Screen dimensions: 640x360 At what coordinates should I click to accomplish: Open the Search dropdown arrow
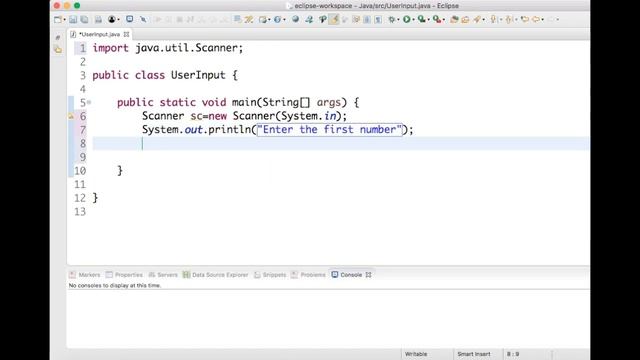484,20
